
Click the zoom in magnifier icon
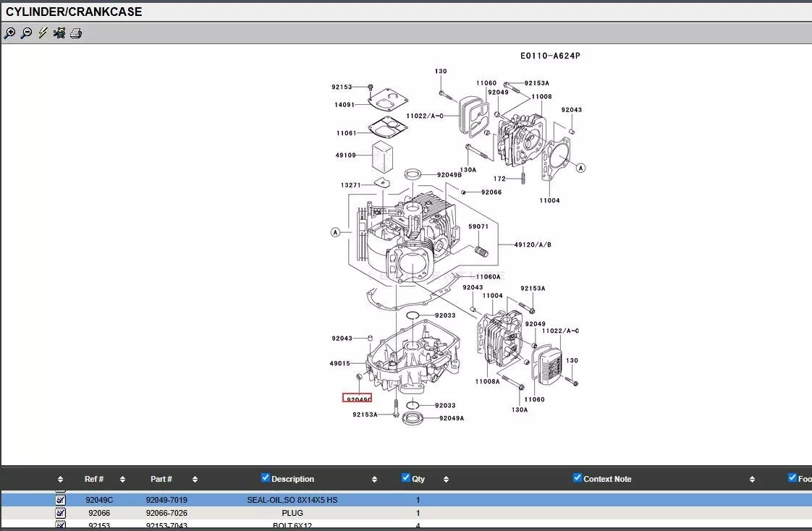click(9, 33)
